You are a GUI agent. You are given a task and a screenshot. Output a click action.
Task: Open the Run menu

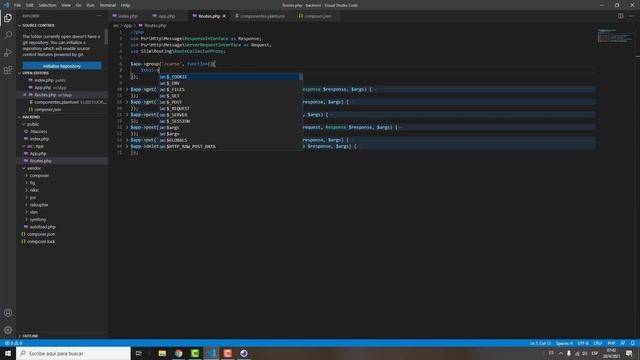click(91, 5)
